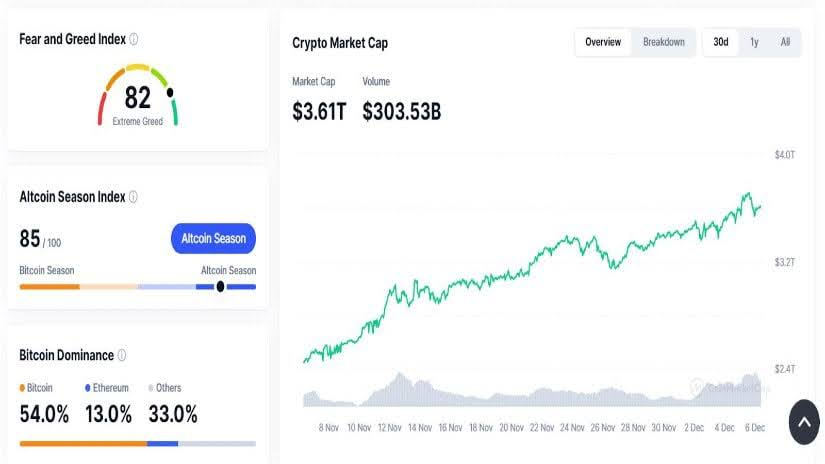Switch to the Breakdown tab
The image size is (825, 464).
coord(663,42)
